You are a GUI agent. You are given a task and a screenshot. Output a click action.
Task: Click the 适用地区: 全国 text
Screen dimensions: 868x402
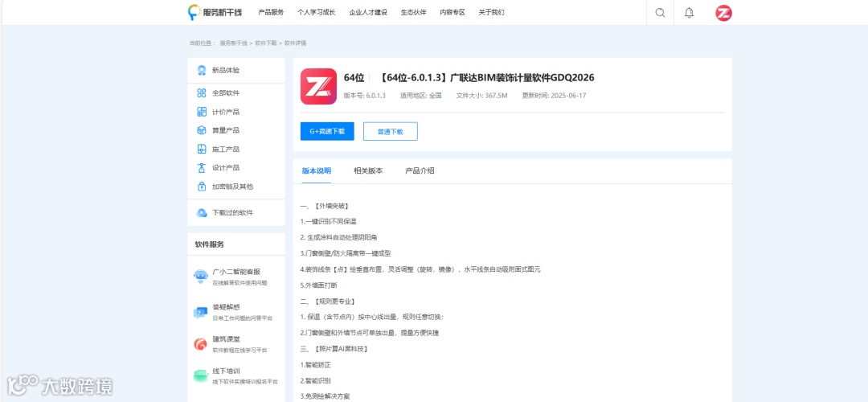420,95
